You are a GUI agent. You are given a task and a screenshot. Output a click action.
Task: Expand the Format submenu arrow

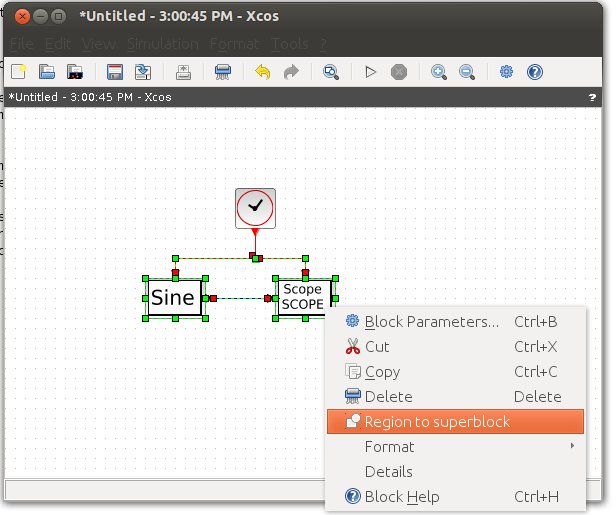tap(572, 447)
